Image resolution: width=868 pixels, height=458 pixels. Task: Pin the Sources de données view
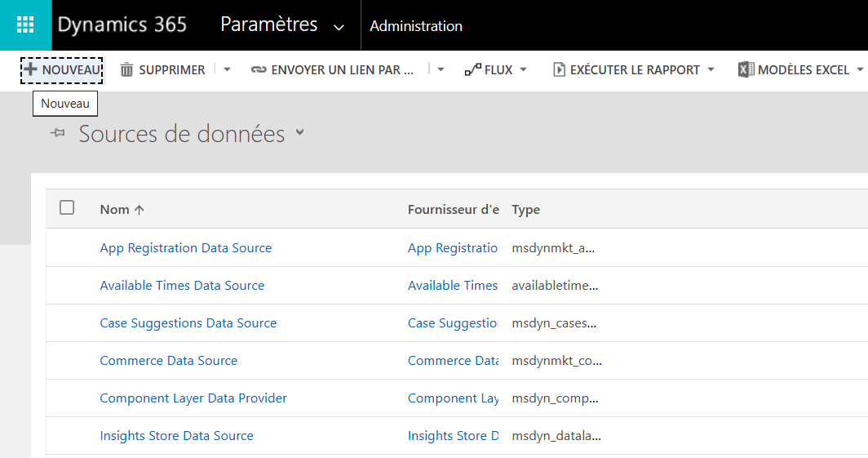coord(57,133)
